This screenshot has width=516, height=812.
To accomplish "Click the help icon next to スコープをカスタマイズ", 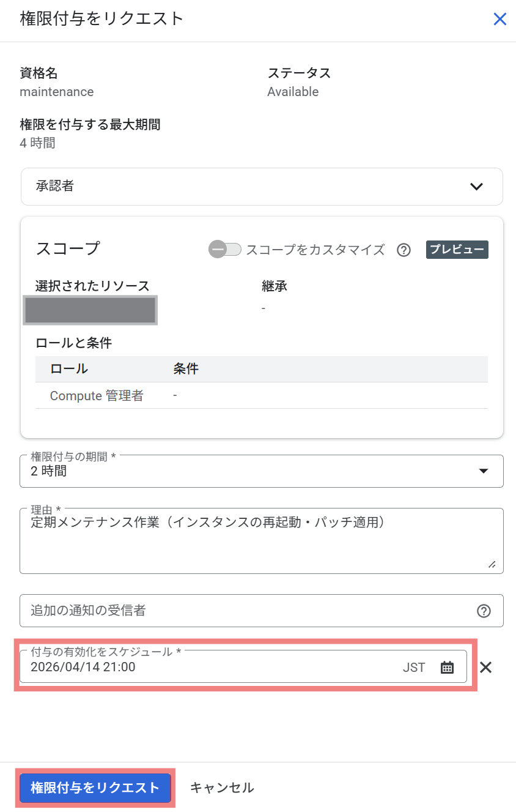I will (x=404, y=250).
